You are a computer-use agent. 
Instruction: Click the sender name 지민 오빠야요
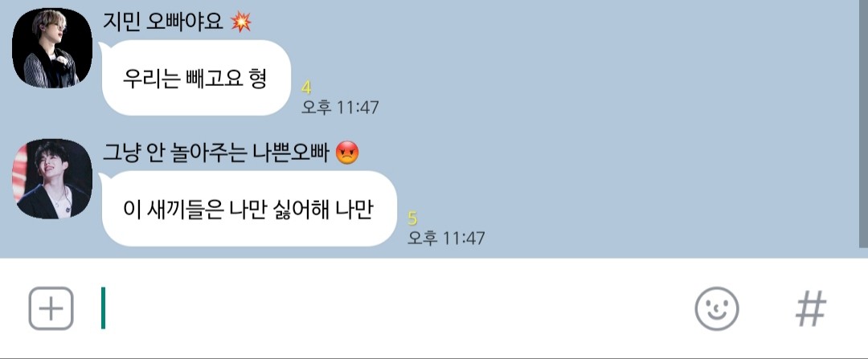162,22
